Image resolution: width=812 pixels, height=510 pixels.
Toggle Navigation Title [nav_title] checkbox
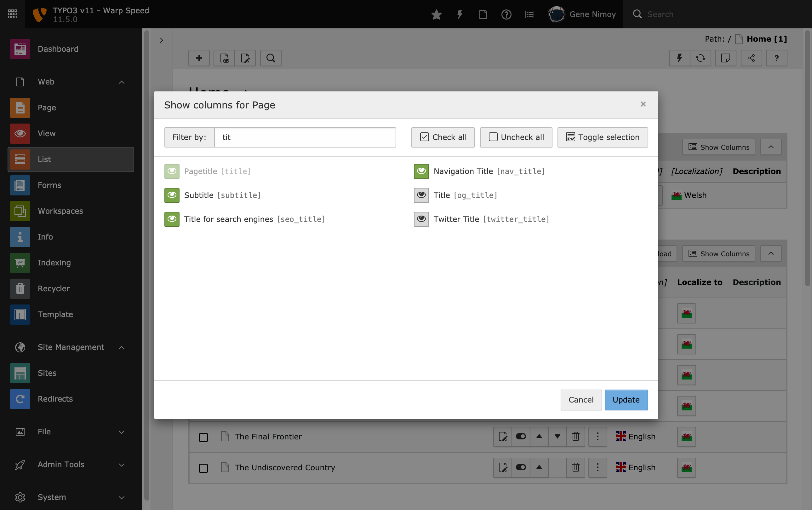click(x=421, y=171)
